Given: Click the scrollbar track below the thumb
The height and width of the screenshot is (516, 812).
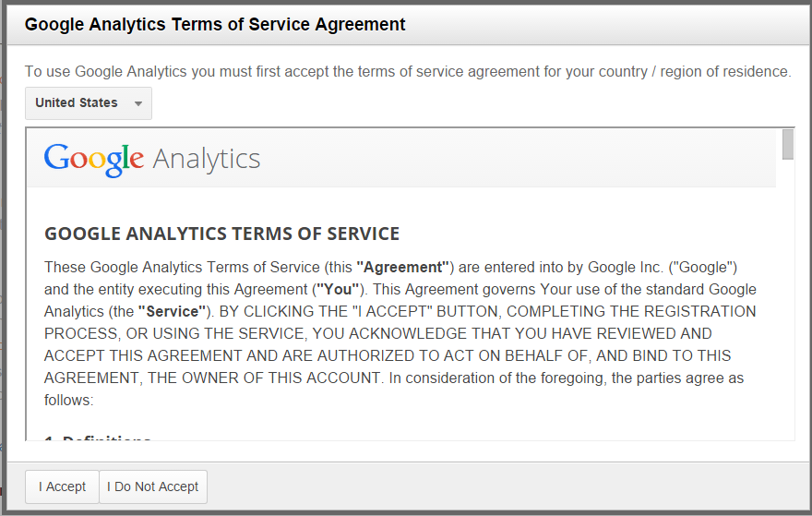Looking at the screenshot, I should click(x=788, y=301).
